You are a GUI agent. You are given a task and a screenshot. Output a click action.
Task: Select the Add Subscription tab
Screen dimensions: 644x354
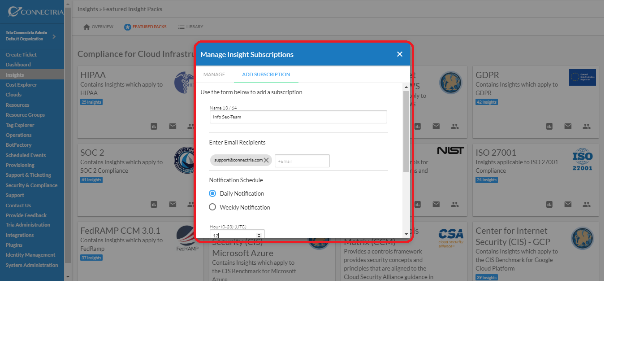point(266,74)
